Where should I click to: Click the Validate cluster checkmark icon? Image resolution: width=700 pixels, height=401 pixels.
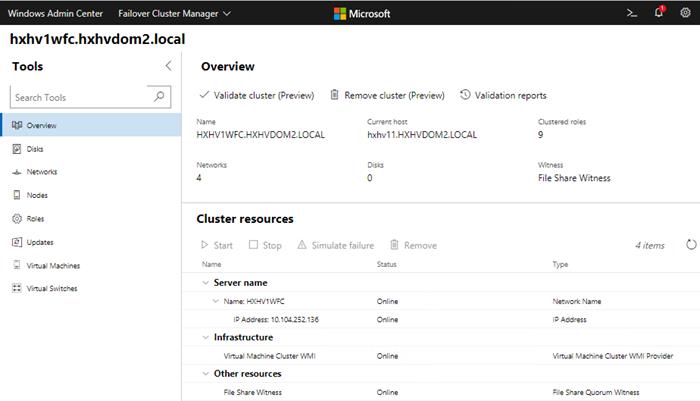click(x=204, y=95)
